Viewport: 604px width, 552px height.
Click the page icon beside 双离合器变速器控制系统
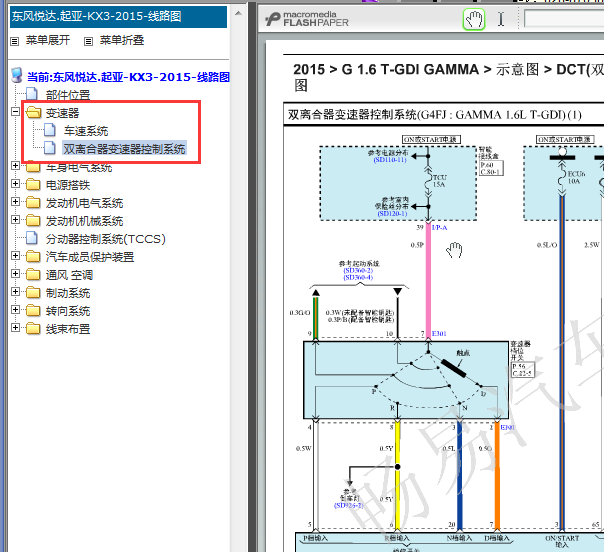[x=50, y=148]
